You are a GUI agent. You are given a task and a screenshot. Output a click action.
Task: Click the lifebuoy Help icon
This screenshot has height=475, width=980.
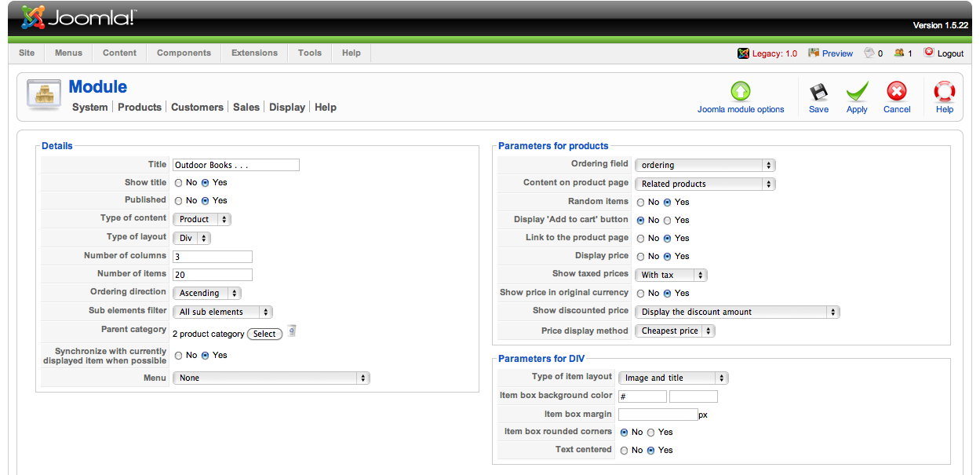[944, 93]
